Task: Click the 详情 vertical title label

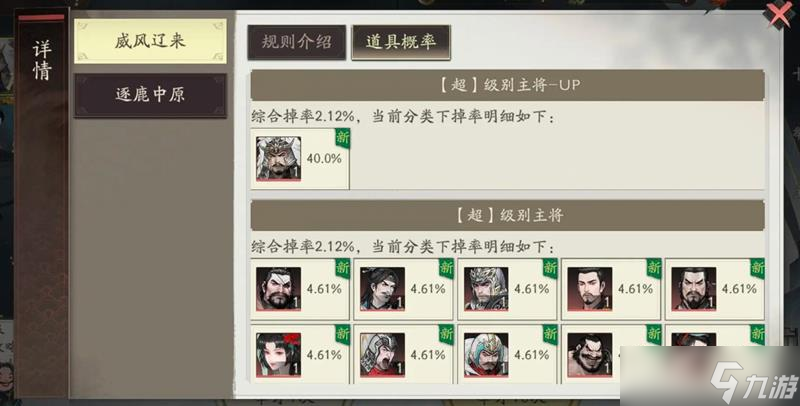Action: (x=42, y=61)
